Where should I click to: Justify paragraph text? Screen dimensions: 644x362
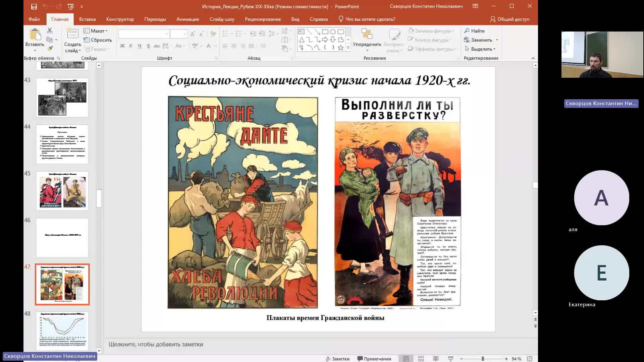click(251, 46)
